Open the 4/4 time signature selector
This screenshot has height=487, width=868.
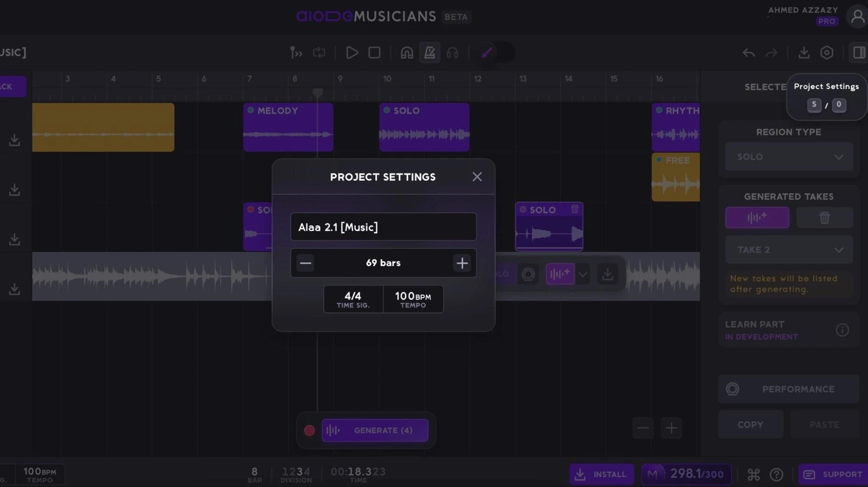(x=353, y=299)
